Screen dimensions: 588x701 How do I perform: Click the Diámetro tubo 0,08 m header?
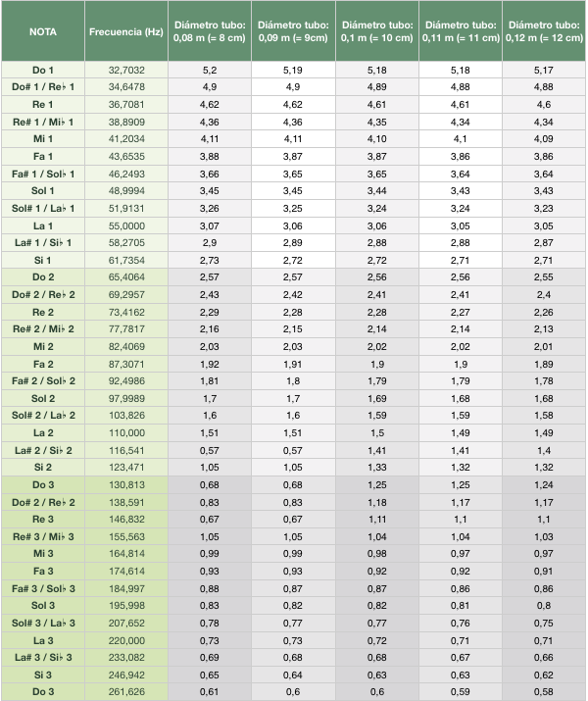tap(210, 31)
